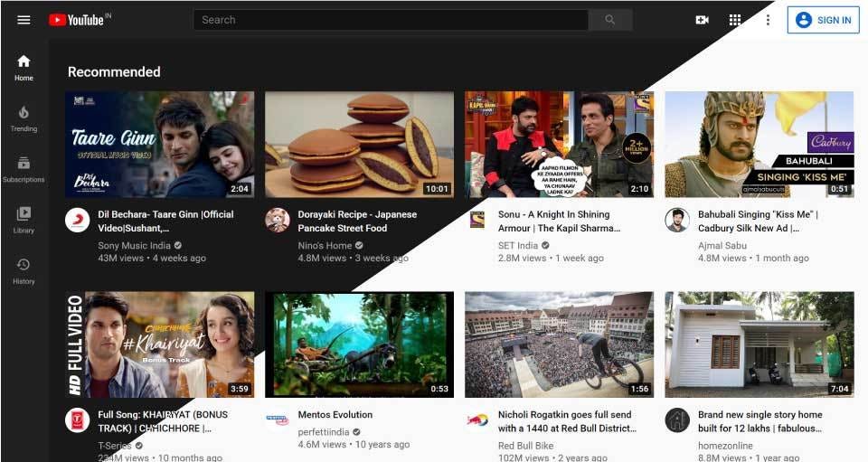Open SET India channel avatar
This screenshot has width=868, height=462.
[x=477, y=221]
